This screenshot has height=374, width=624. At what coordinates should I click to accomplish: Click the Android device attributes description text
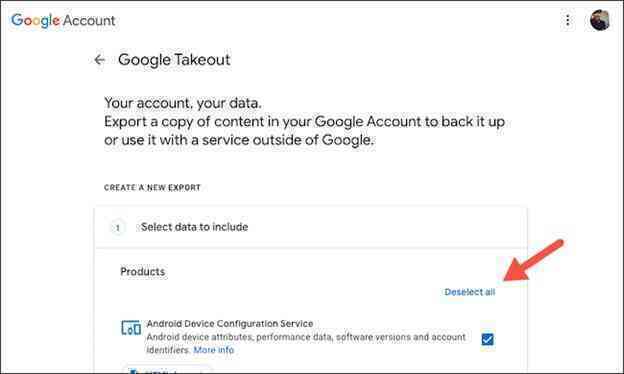306,343
